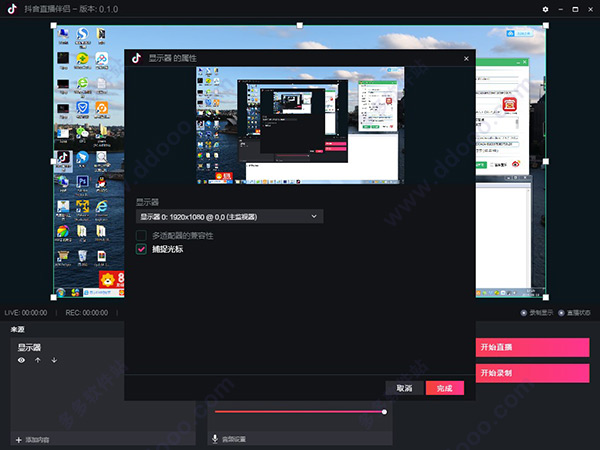The image size is (600, 450).
Task: Start recording with 开始录制
Action: (532, 373)
